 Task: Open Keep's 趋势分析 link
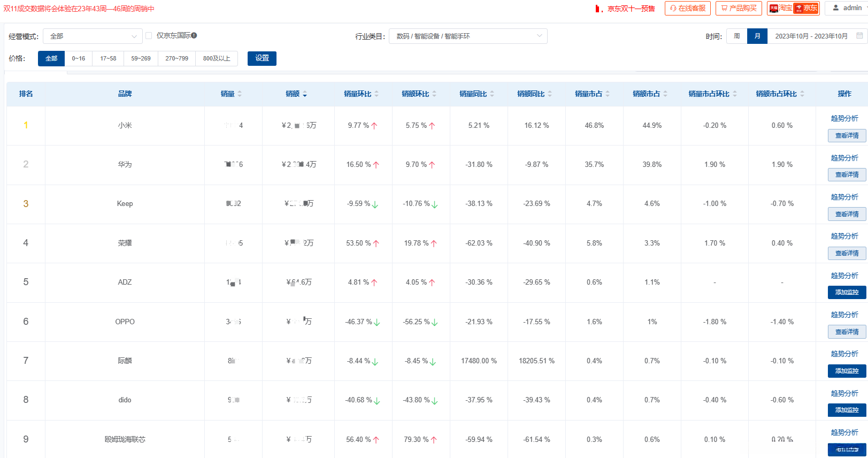tap(844, 197)
